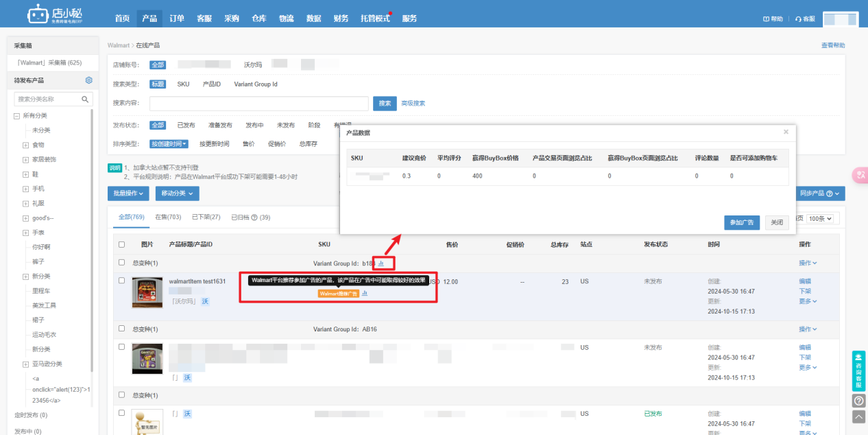Screen dimensions: 868x435
Task: Click the back-to-top arrow icon
Action: (858, 416)
